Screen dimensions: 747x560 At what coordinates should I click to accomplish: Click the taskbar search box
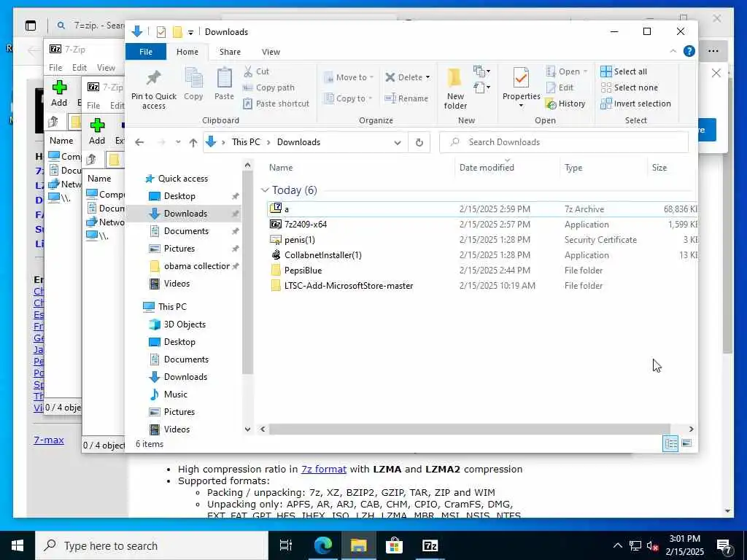[152, 545]
